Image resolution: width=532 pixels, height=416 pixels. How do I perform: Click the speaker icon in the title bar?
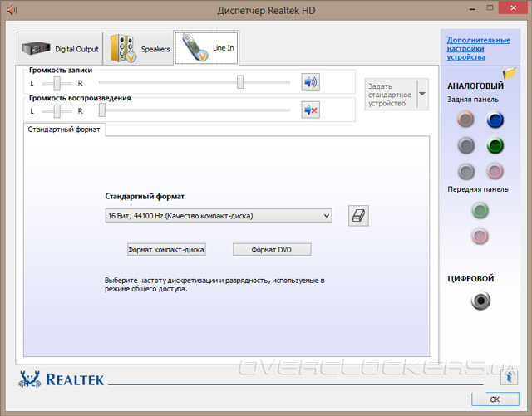click(12, 10)
